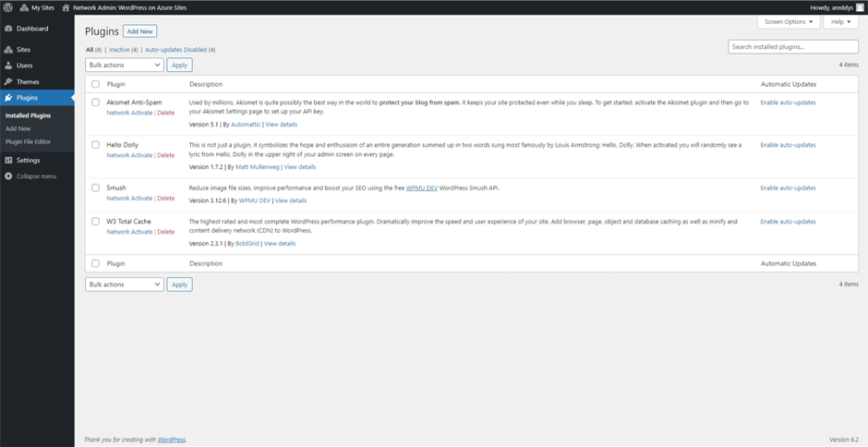Click the Settings sidebar icon
868x447 pixels.
8,160
